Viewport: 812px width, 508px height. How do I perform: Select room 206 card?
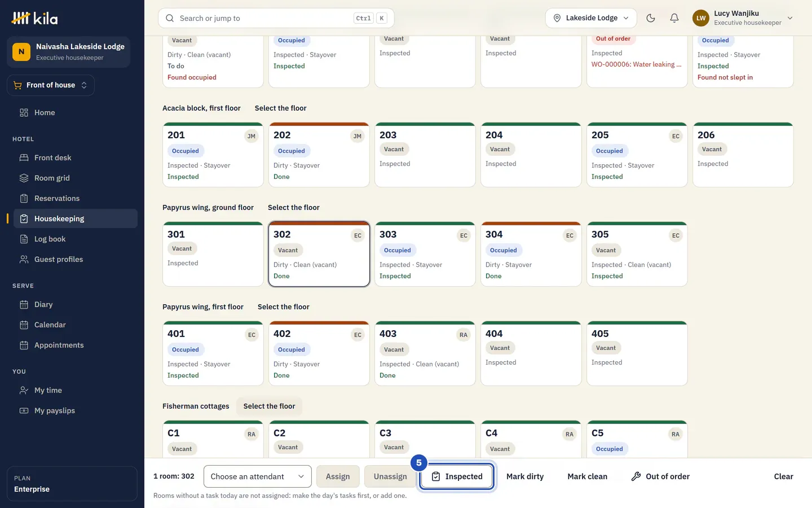tap(743, 155)
